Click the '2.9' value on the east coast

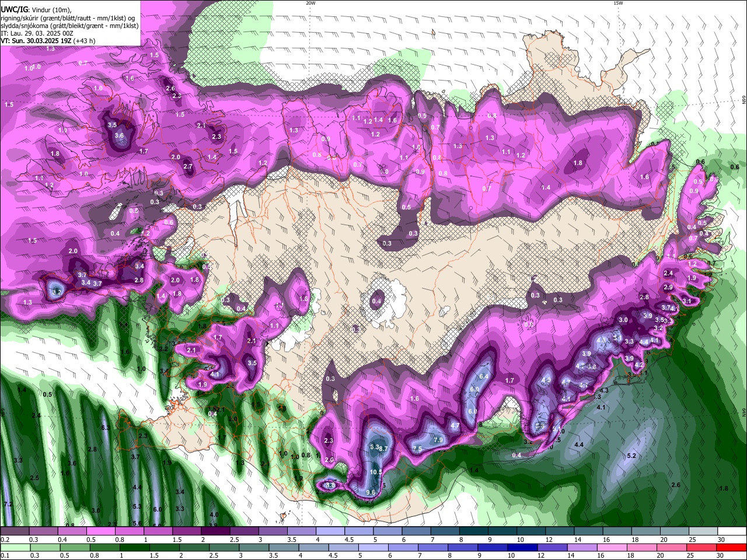(668, 288)
